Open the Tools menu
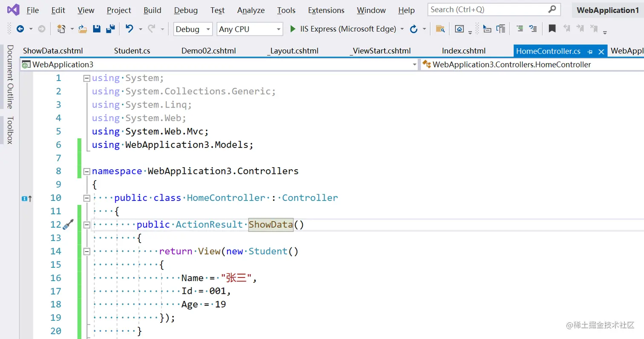 point(286,10)
